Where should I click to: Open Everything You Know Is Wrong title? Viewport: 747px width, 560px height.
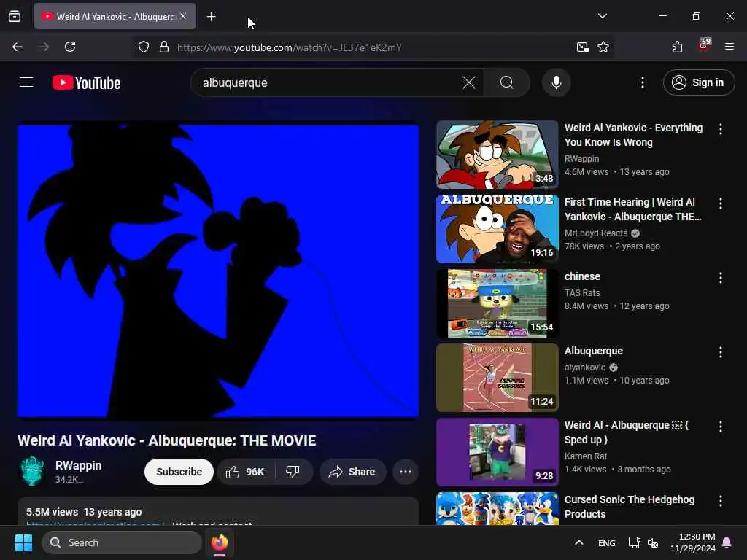point(633,135)
